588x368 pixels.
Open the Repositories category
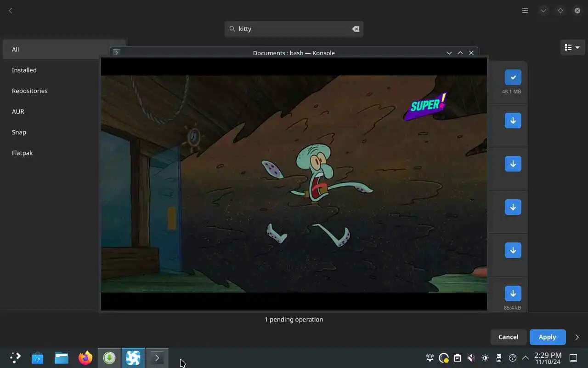pos(64,91)
